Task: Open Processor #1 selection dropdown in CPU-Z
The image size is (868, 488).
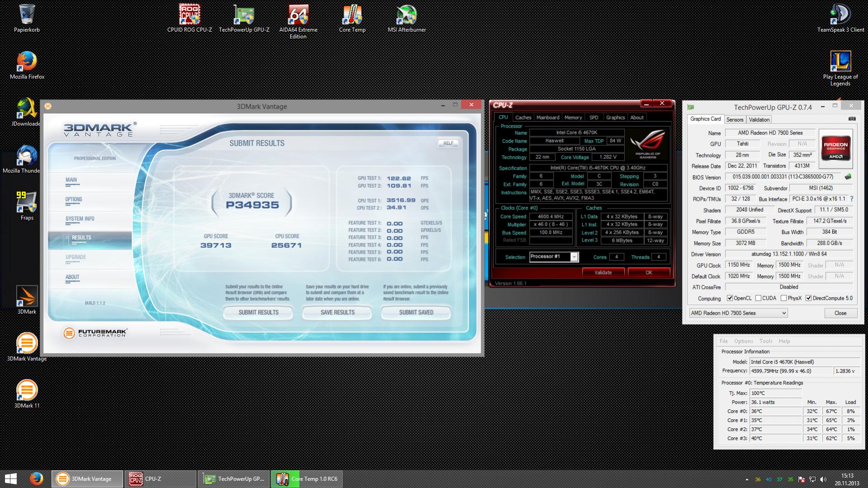Action: point(554,257)
